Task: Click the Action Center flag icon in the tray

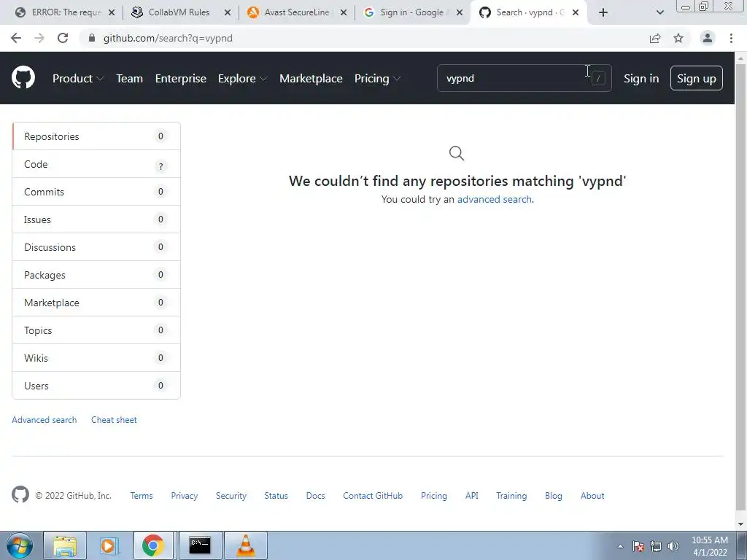Action: click(x=638, y=546)
